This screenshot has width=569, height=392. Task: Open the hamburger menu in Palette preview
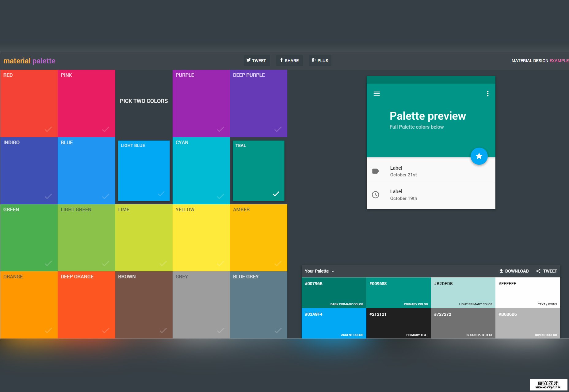click(376, 94)
